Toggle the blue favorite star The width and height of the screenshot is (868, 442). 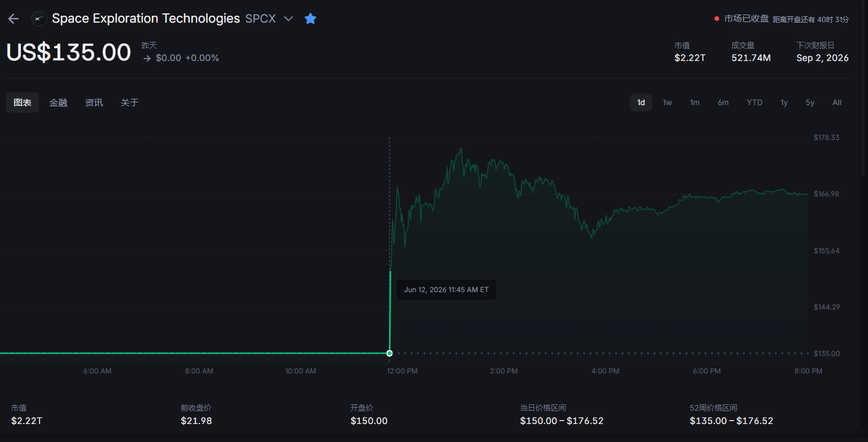(310, 19)
